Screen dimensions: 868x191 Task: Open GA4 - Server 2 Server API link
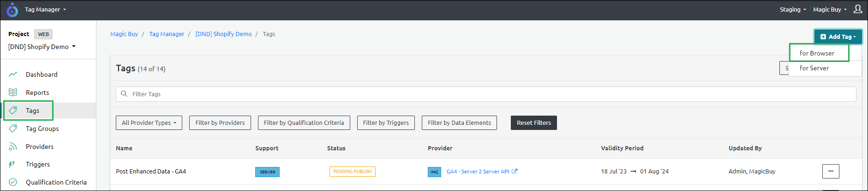click(x=478, y=172)
